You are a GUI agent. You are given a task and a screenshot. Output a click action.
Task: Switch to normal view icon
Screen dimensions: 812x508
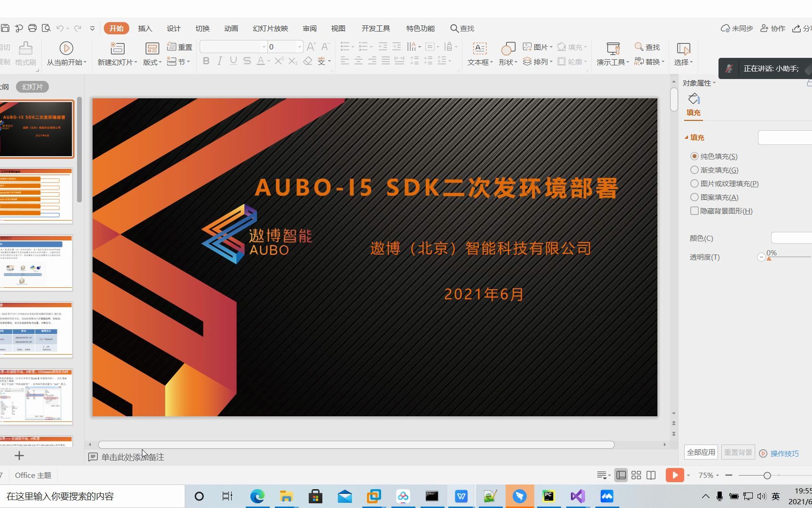pos(621,475)
